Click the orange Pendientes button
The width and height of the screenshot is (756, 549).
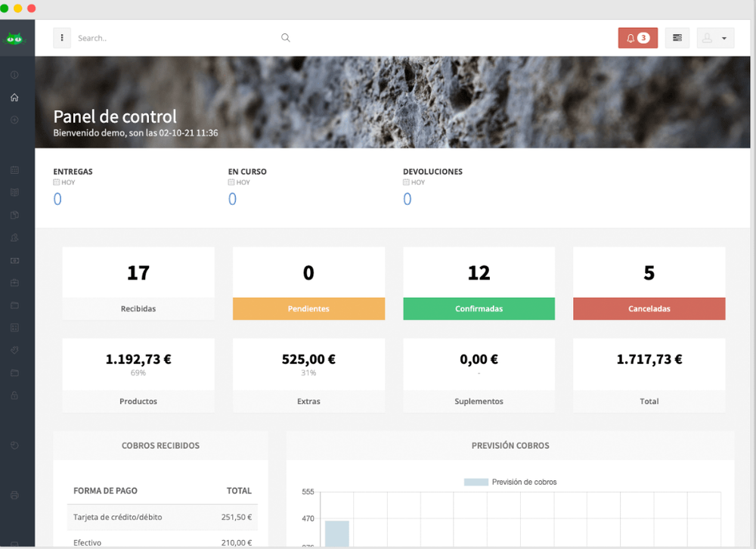point(308,309)
